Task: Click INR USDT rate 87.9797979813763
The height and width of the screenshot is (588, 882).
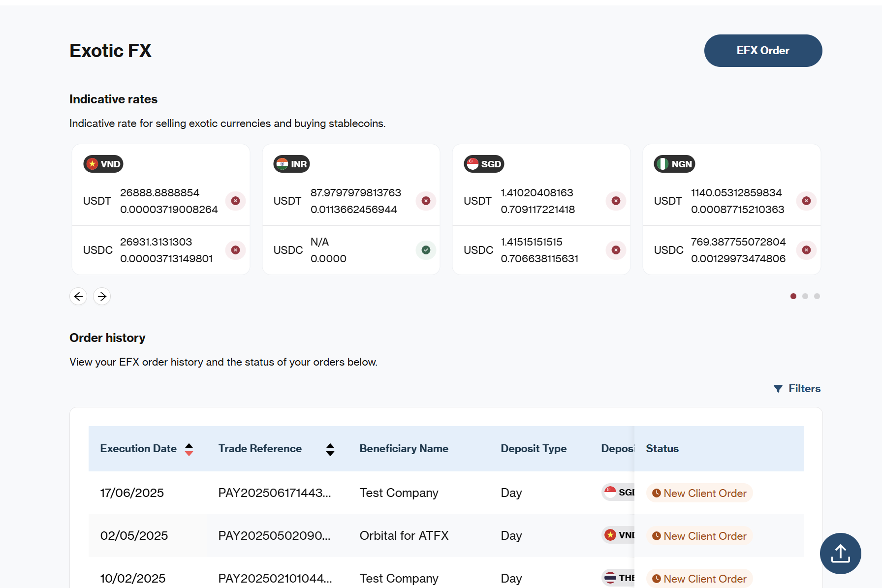Action: point(356,193)
